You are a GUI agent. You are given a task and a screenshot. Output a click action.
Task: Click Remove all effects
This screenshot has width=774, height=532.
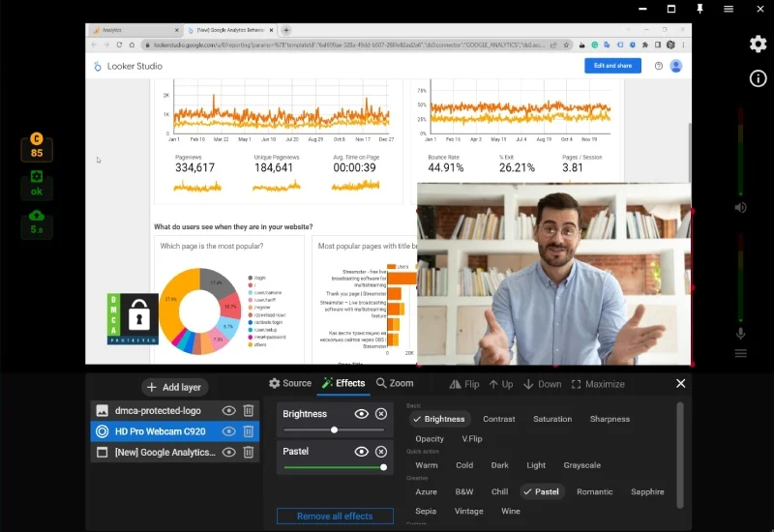[335, 517]
